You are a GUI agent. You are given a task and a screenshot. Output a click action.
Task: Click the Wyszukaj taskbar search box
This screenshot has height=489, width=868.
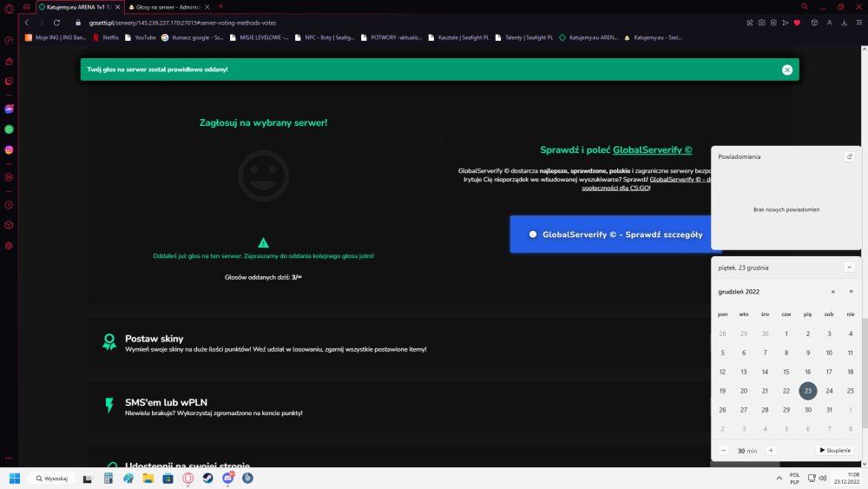[52, 479]
